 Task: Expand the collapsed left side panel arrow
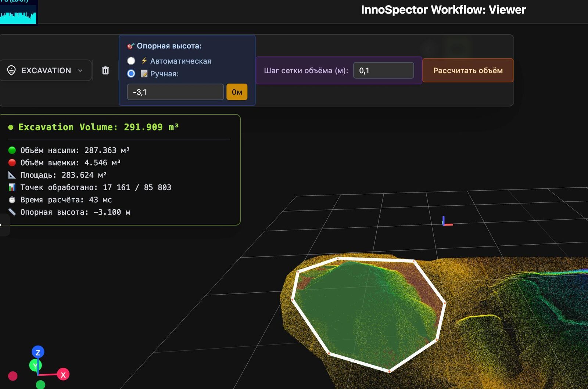point(3,225)
